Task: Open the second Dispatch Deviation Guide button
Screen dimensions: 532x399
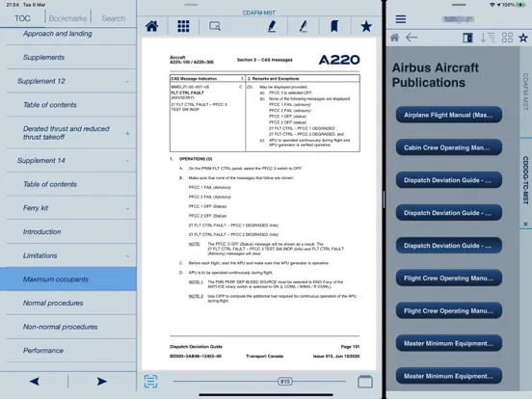Action: click(448, 213)
